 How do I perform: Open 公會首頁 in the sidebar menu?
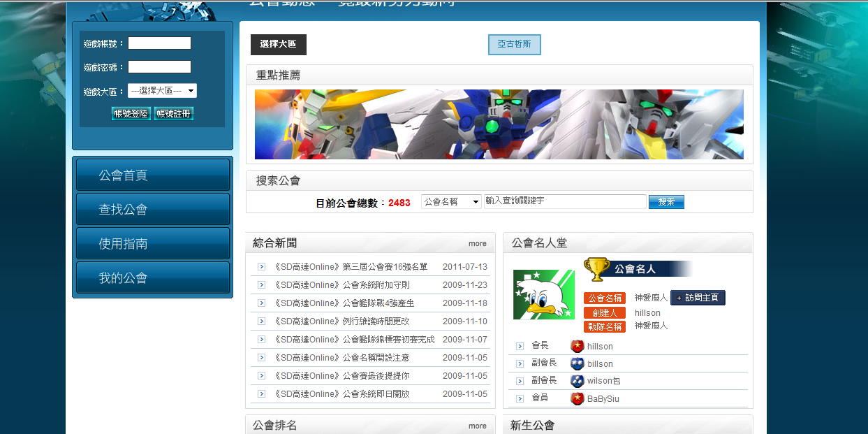coord(152,175)
